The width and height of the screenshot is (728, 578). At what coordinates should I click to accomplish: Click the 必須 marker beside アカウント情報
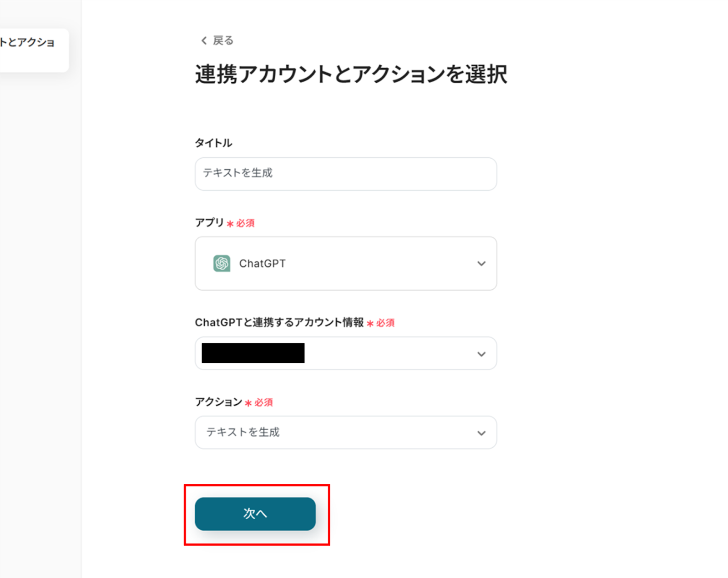[x=385, y=323]
